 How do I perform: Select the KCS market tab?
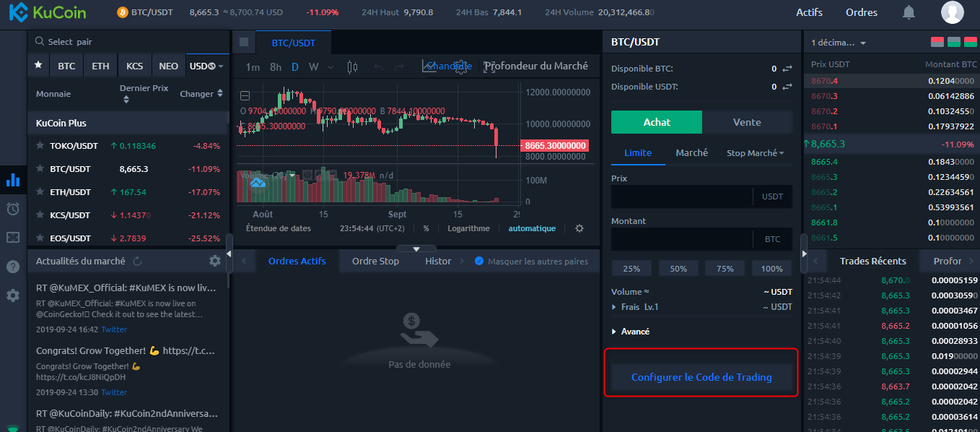click(134, 66)
